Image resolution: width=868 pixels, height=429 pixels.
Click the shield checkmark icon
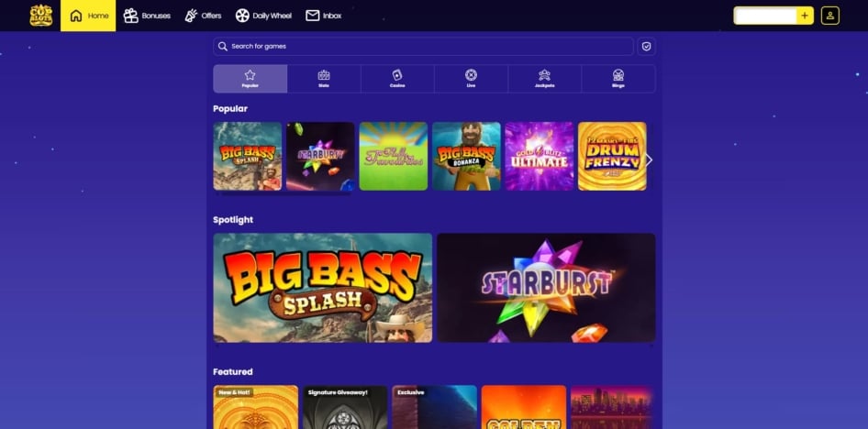pos(646,47)
